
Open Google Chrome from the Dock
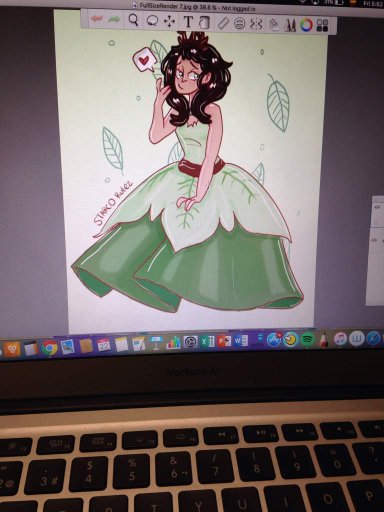coord(49,348)
